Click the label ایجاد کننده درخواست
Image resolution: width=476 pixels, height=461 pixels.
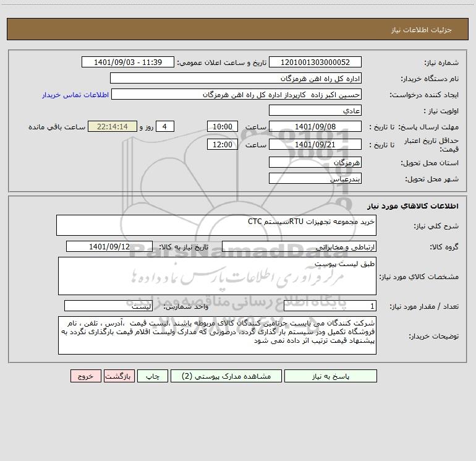pos(424,95)
